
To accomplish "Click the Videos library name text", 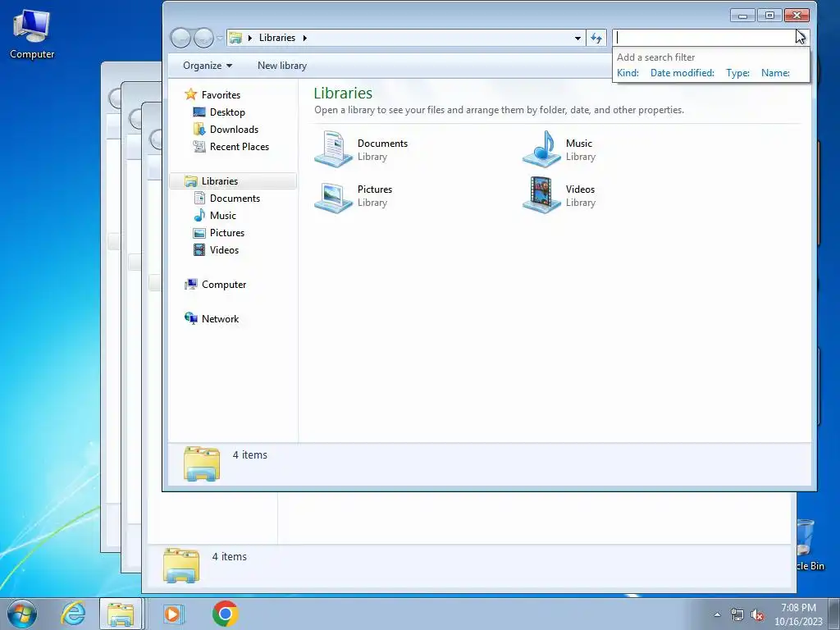I will coord(580,189).
